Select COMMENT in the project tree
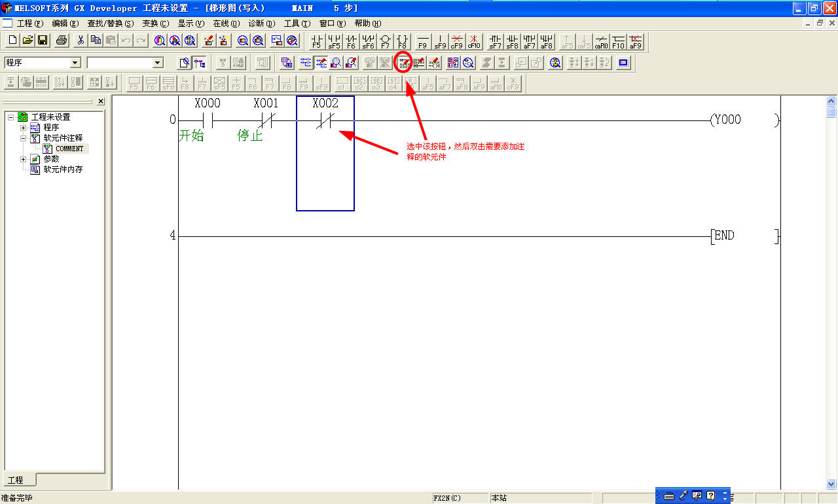 tap(69, 149)
